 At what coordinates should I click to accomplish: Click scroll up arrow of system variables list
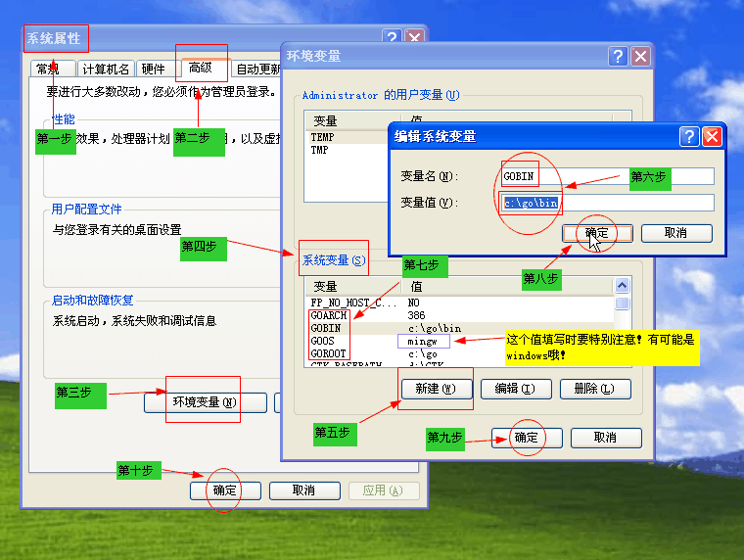[622, 285]
